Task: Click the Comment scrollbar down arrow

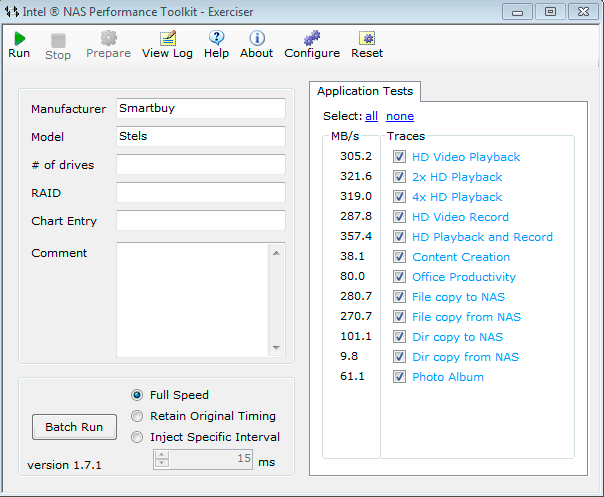Action: point(276,347)
